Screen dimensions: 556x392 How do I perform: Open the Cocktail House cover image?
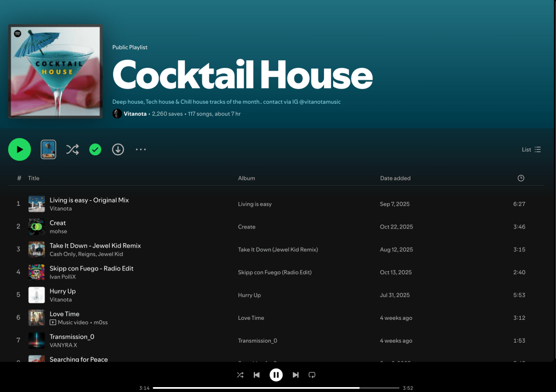click(55, 71)
